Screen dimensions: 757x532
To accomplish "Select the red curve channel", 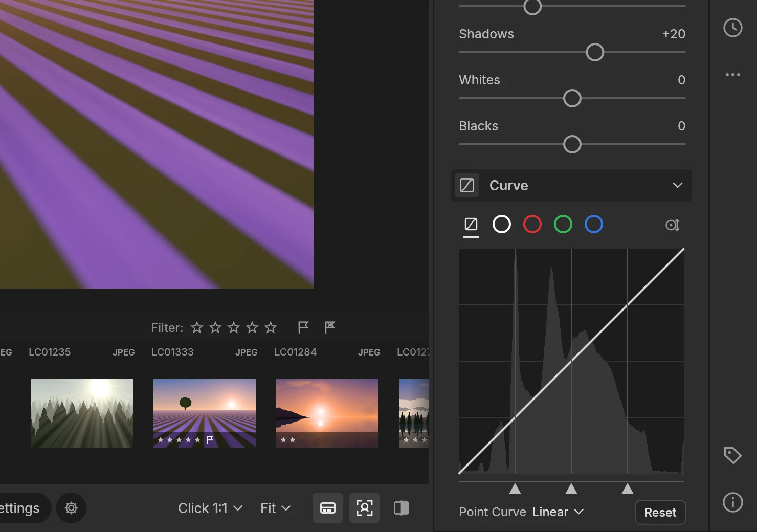I will pos(532,224).
